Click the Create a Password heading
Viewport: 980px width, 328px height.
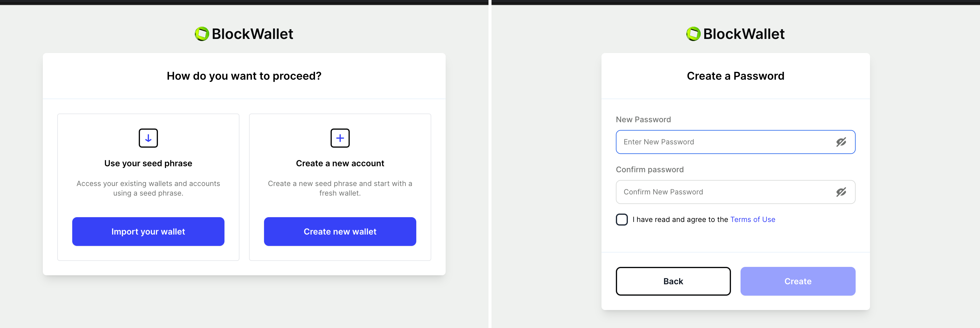tap(735, 76)
